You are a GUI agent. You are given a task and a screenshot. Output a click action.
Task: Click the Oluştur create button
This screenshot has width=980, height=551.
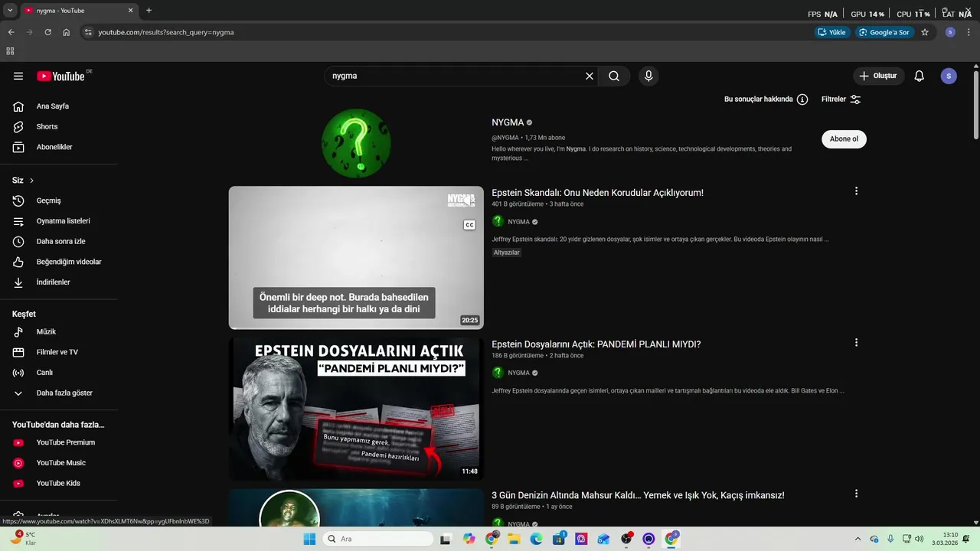[878, 76]
